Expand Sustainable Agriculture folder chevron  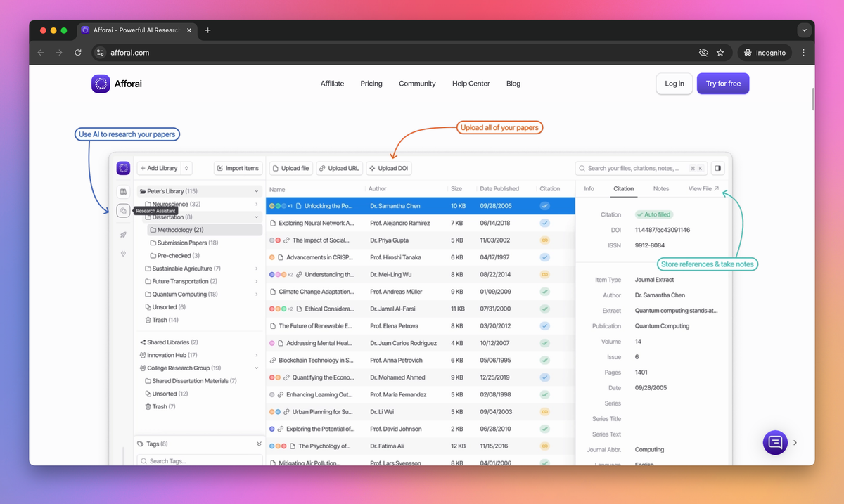click(x=257, y=269)
